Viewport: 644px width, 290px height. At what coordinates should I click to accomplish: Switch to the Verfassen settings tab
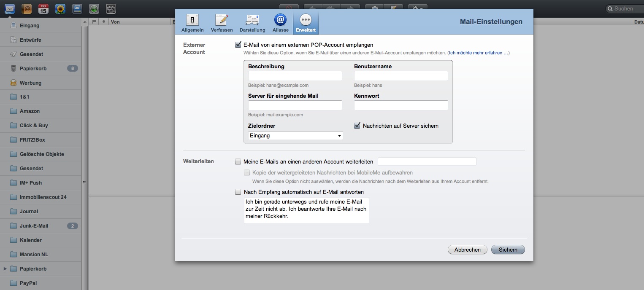coord(222,23)
